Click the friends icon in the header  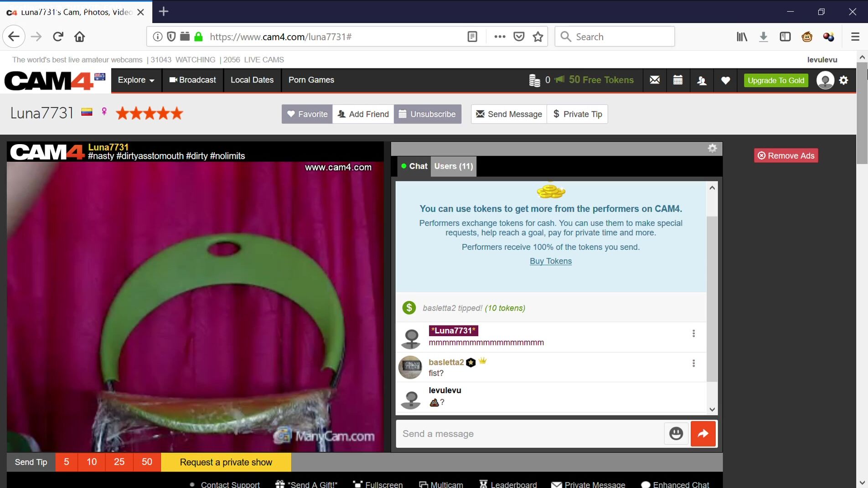click(702, 80)
